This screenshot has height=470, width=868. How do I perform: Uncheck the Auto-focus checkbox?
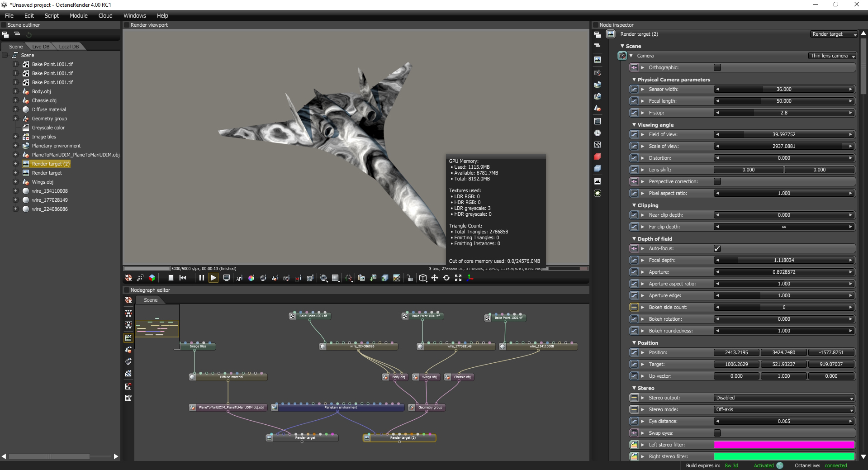717,248
